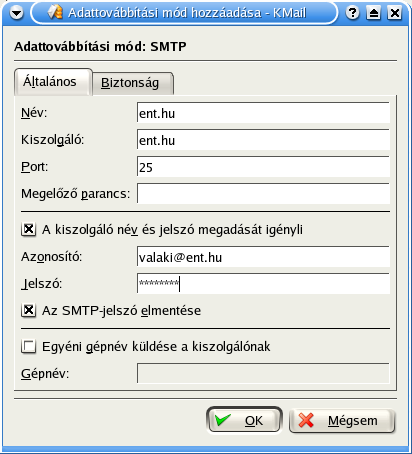
Task: Select the Port input field
Action: pyautogui.click(x=263, y=167)
